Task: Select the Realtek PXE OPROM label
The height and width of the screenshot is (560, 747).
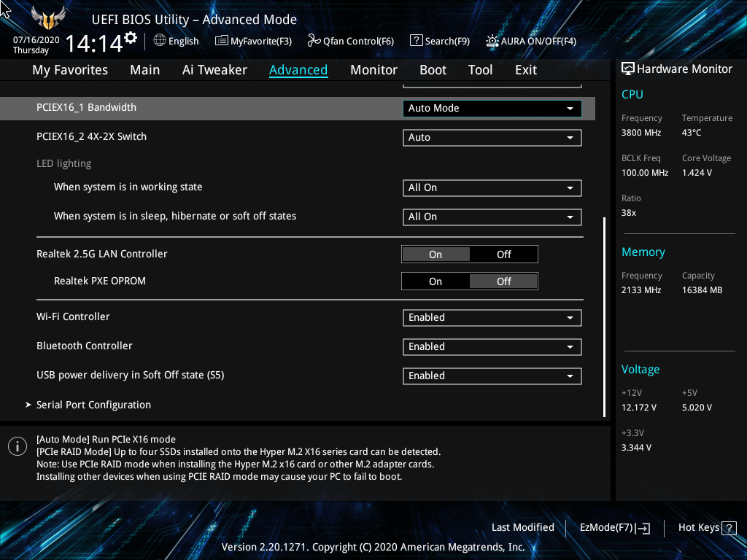Action: tap(99, 281)
